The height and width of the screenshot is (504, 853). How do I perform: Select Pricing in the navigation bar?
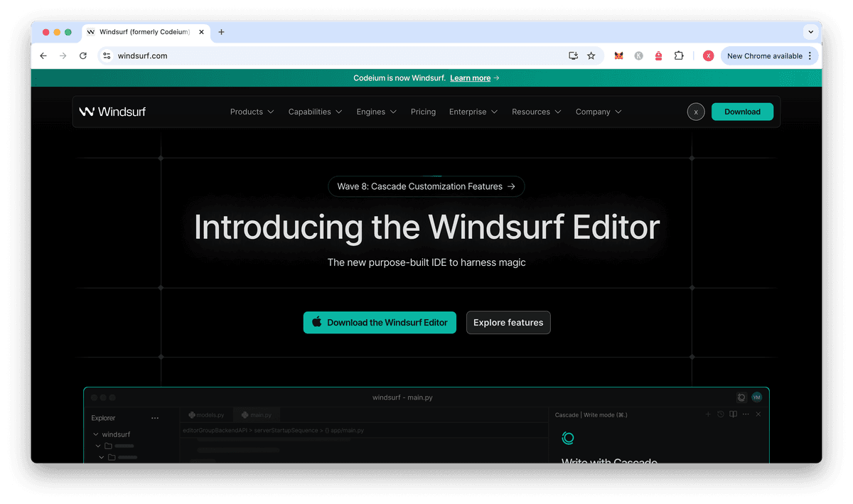click(x=423, y=112)
